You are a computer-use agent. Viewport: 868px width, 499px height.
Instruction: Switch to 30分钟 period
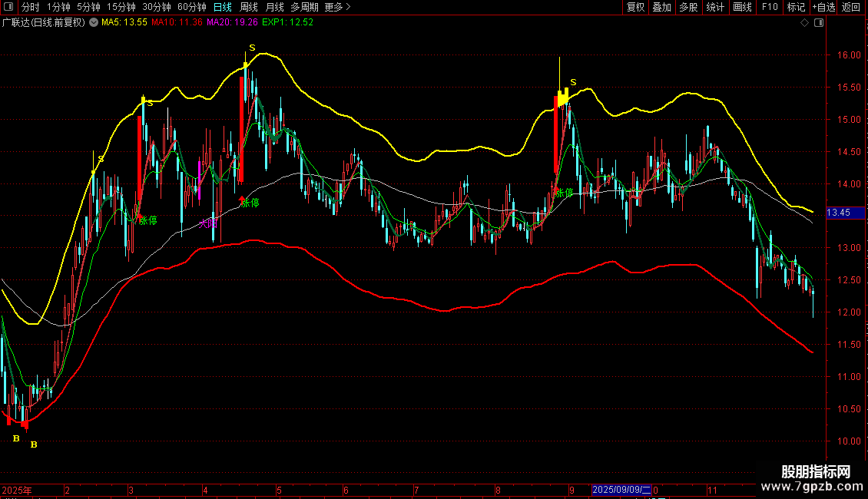157,7
